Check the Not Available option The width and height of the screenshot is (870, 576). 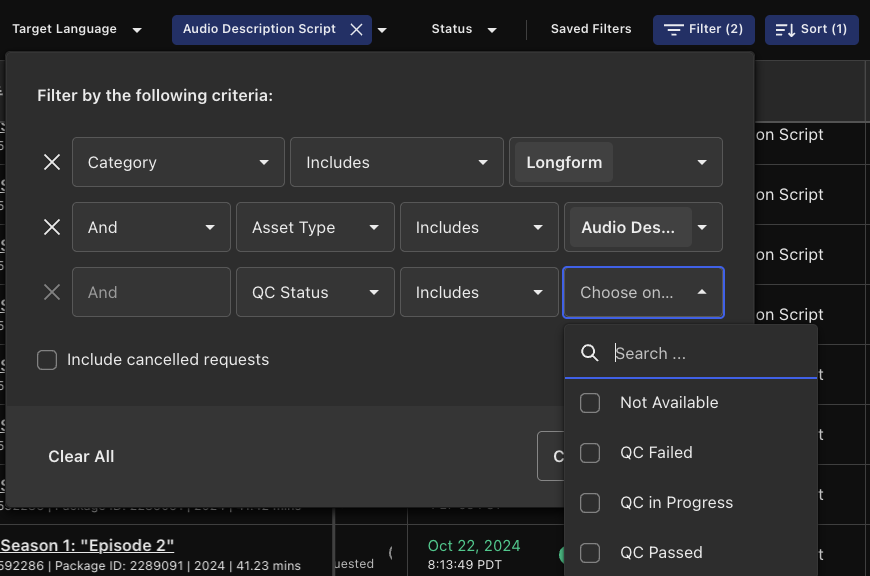tap(590, 403)
